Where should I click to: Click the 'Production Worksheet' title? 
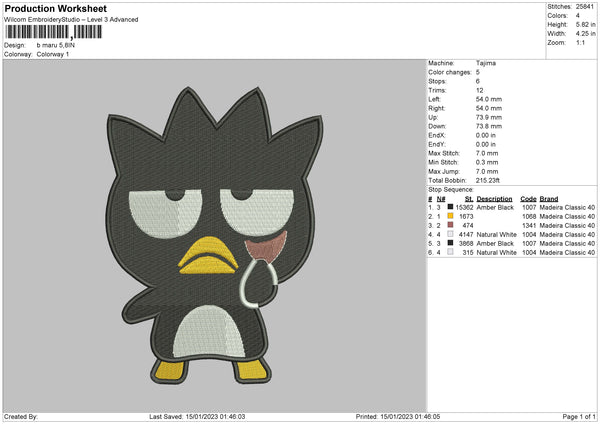pos(55,8)
